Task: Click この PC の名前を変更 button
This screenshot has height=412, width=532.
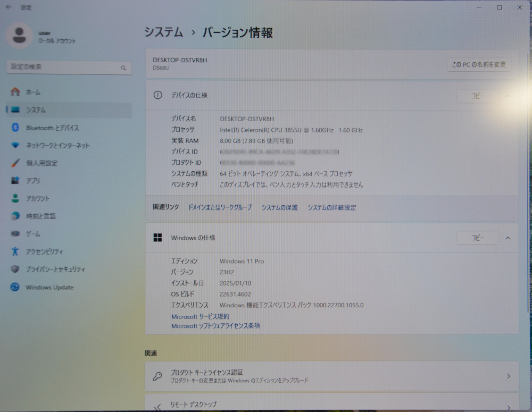Action: point(479,64)
